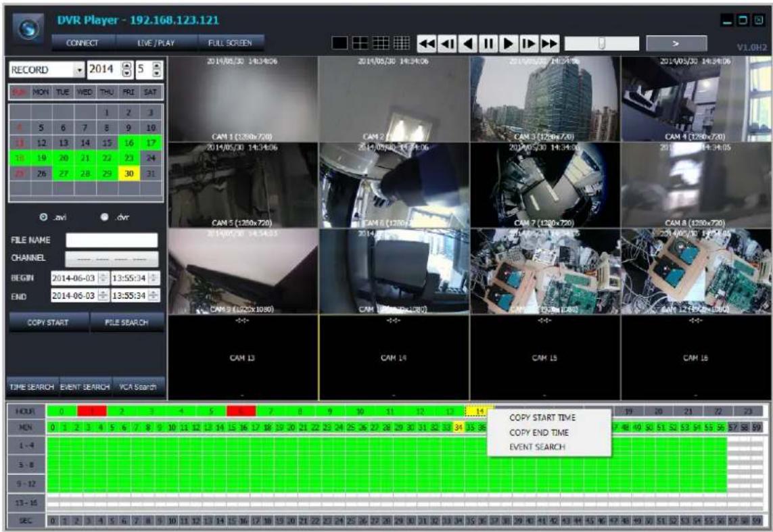Click the step forward frame button

click(528, 44)
